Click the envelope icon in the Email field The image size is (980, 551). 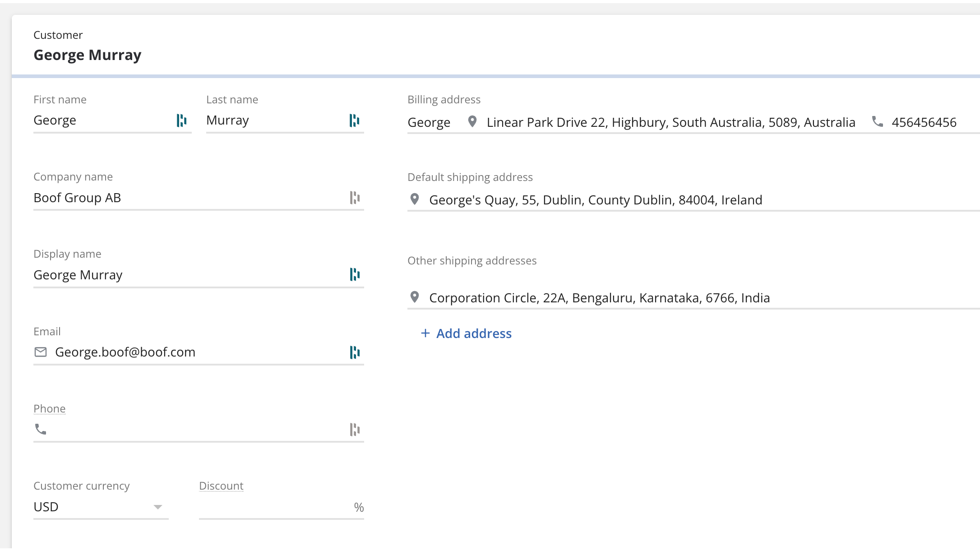coord(41,352)
